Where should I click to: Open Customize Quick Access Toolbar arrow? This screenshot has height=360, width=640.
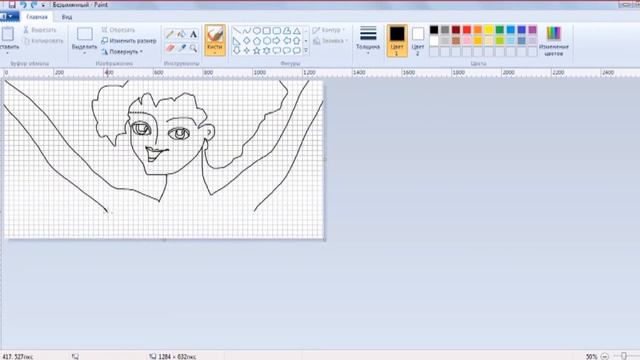(x=43, y=5)
